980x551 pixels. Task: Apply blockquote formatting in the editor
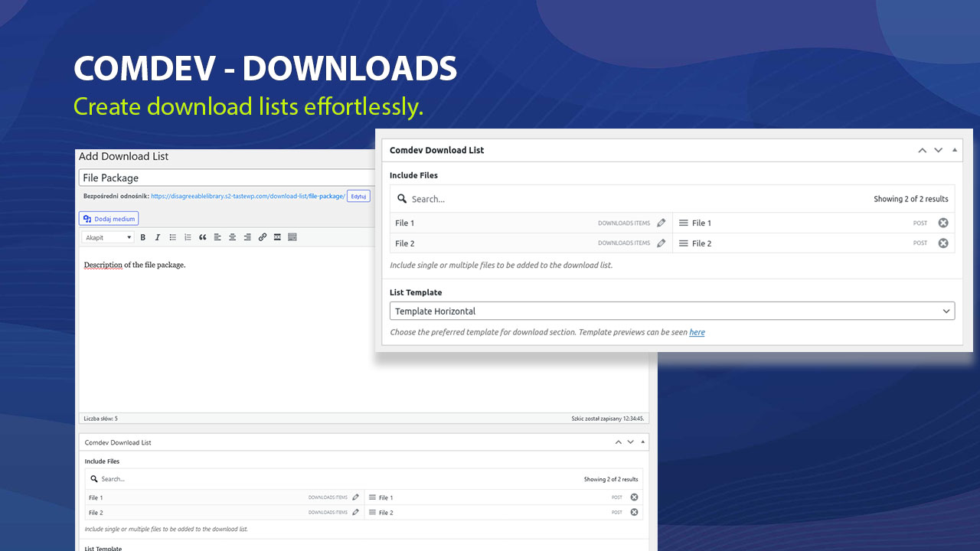click(203, 237)
